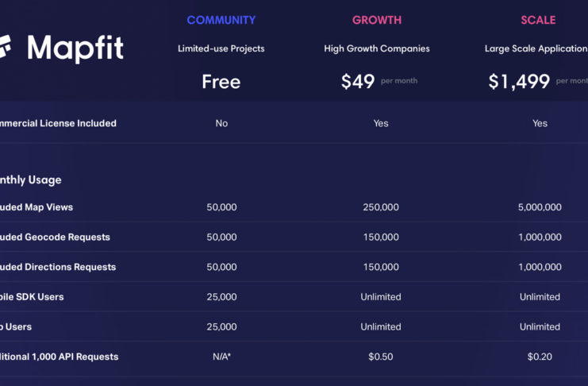Click the Monthly Usage section heading

(31, 179)
